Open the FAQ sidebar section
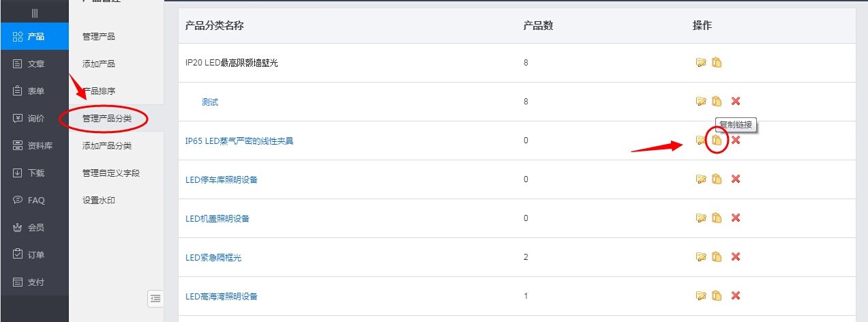868x322 pixels. [x=34, y=200]
